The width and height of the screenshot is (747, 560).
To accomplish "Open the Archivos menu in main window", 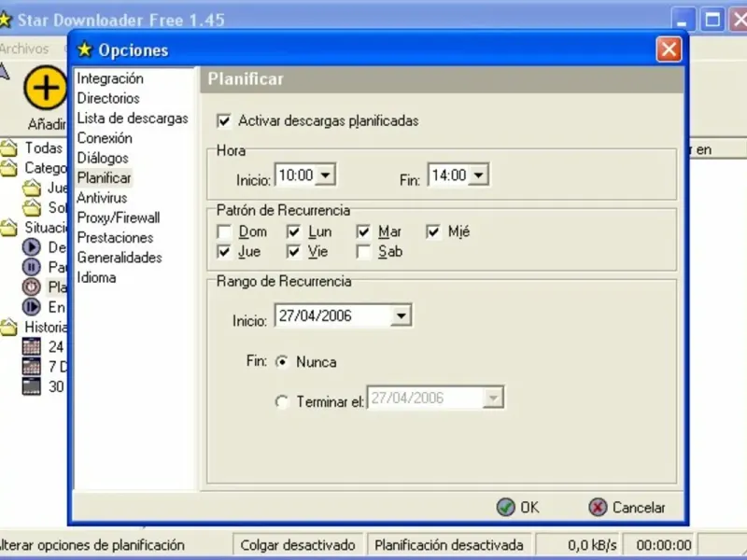I will pyautogui.click(x=24, y=49).
